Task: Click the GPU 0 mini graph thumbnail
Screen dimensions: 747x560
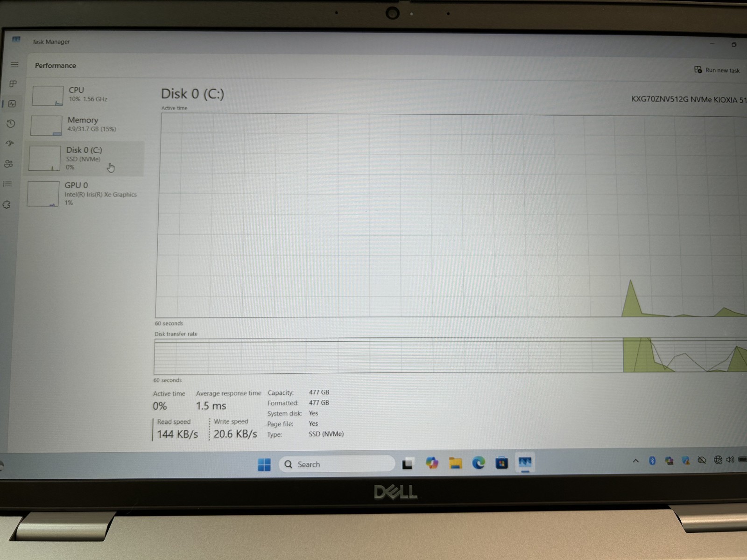Action: pyautogui.click(x=43, y=193)
